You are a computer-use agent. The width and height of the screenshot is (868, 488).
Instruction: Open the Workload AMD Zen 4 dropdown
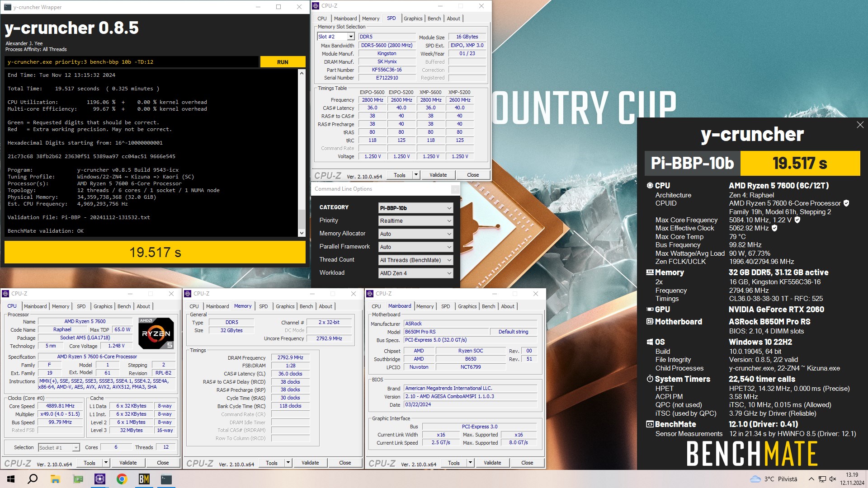[x=415, y=273]
